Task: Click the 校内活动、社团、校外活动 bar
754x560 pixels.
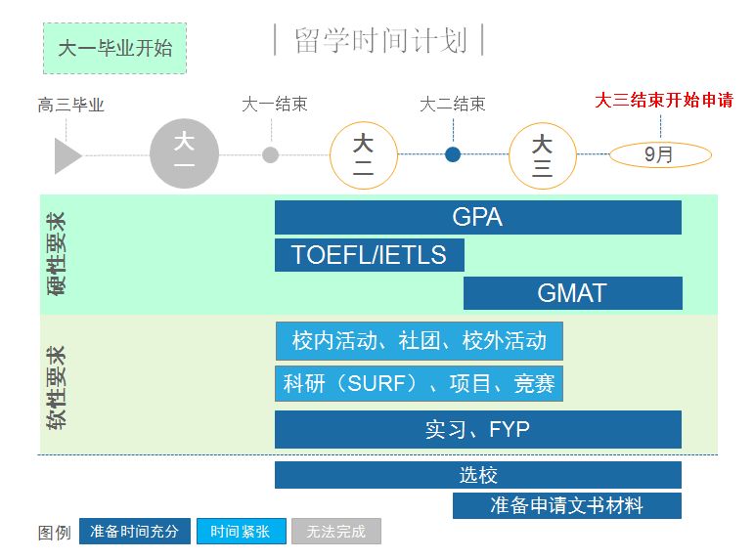Action: click(x=420, y=341)
